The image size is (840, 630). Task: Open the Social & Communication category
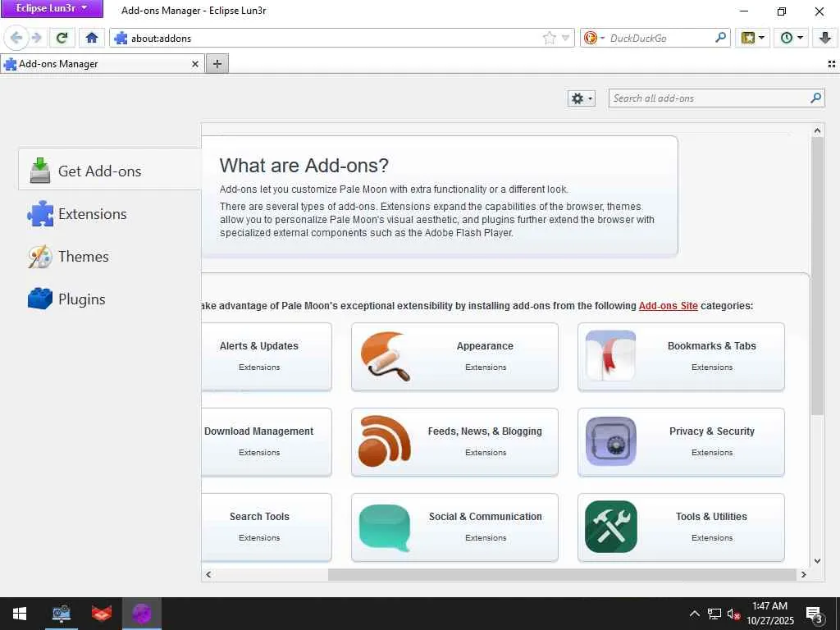(454, 527)
